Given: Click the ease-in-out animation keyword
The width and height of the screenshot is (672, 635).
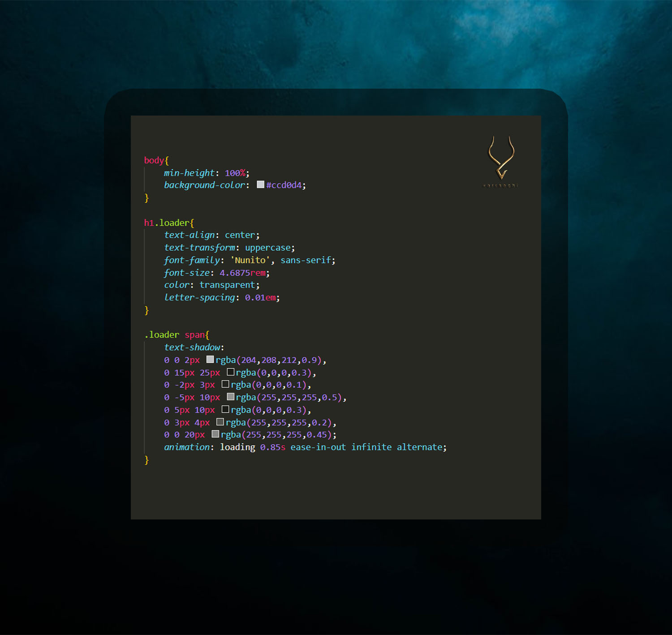Looking at the screenshot, I should click(x=318, y=447).
